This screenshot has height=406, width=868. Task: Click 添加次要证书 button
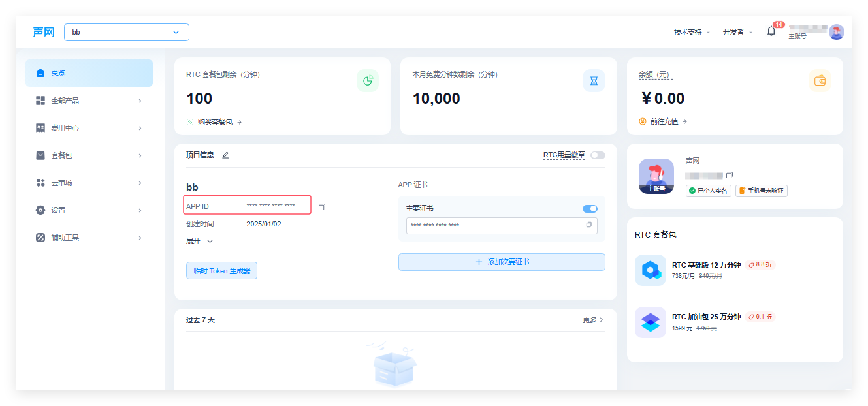point(502,262)
